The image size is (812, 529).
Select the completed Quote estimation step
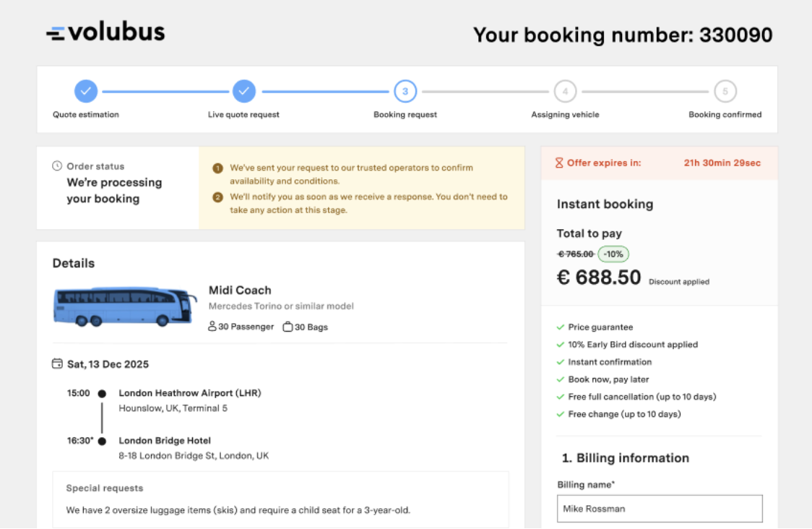pos(86,91)
